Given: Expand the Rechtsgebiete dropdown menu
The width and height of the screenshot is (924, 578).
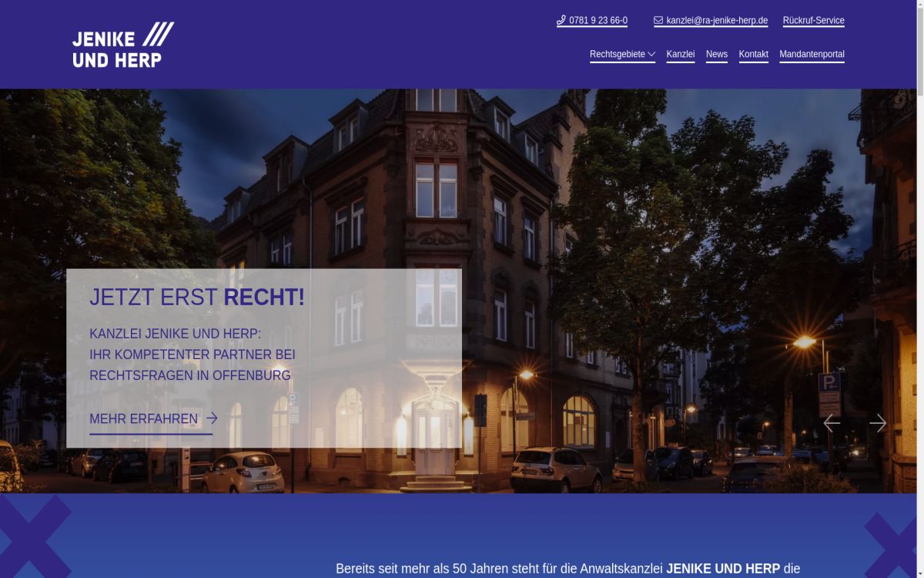Looking at the screenshot, I should 618,54.
